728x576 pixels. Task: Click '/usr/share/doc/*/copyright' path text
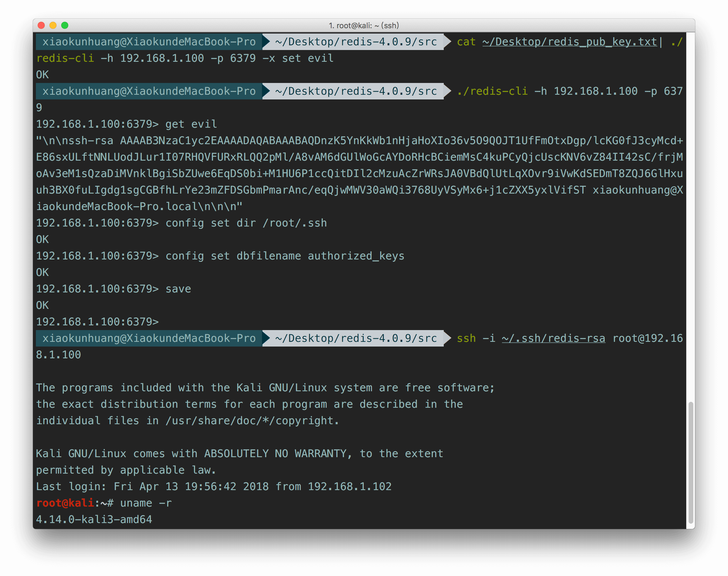tap(249, 421)
